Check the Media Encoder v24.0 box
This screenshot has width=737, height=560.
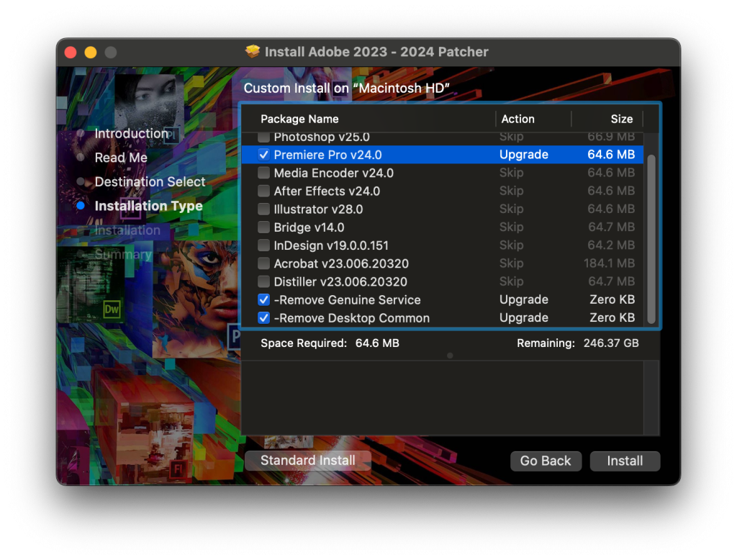tap(263, 173)
